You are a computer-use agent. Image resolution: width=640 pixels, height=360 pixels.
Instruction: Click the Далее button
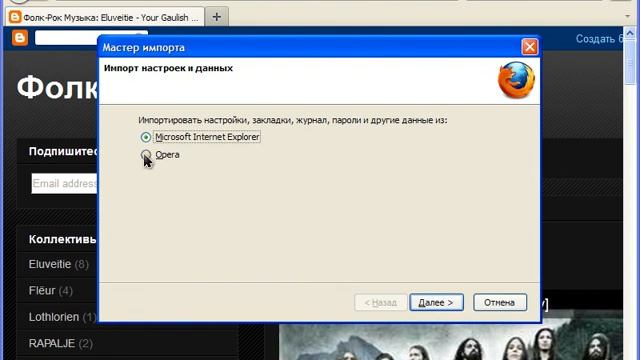tap(436, 302)
